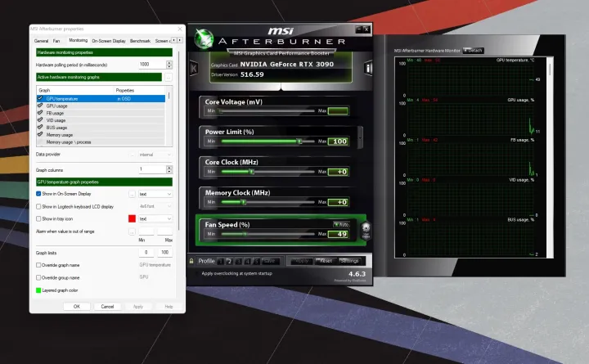Open the Data provider dropdown
Viewport: 589px width, 364px height.
tap(155, 154)
